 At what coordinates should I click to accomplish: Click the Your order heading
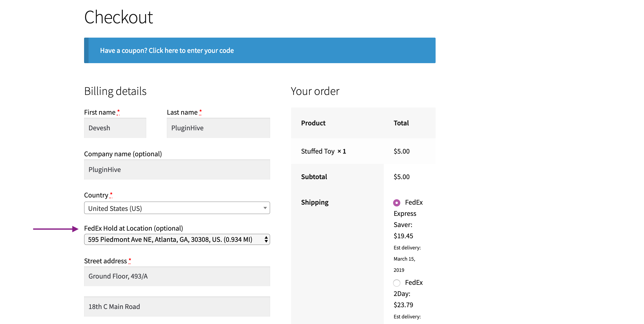click(315, 91)
